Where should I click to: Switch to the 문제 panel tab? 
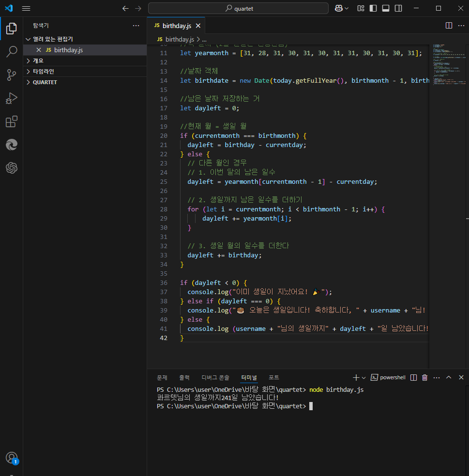[x=162, y=377]
